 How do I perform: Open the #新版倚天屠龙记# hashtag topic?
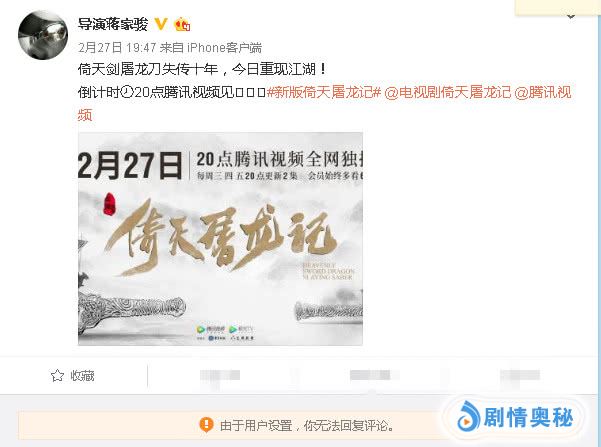324,92
